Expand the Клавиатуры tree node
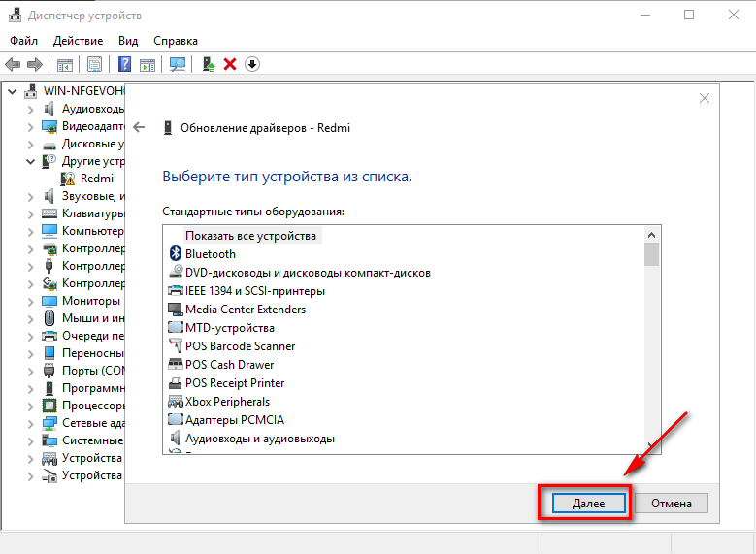 30,213
